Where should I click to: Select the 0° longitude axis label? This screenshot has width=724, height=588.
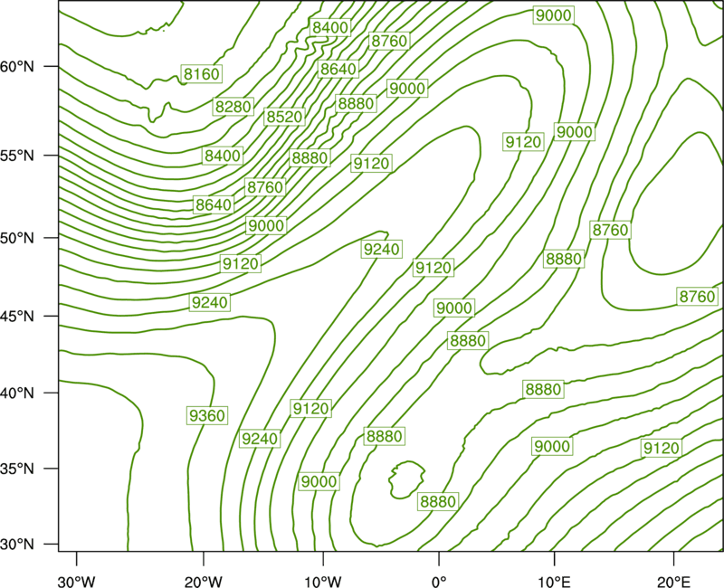click(439, 582)
